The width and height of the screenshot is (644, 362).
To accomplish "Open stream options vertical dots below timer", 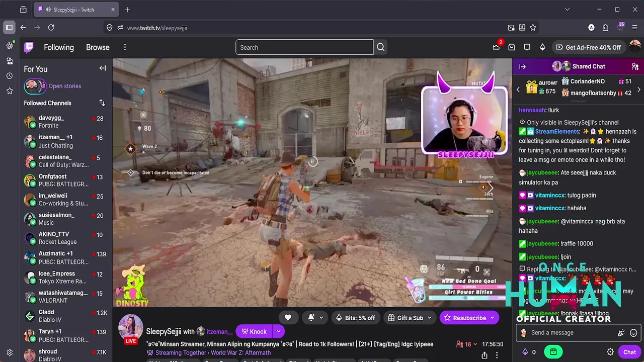I will click(x=497, y=355).
